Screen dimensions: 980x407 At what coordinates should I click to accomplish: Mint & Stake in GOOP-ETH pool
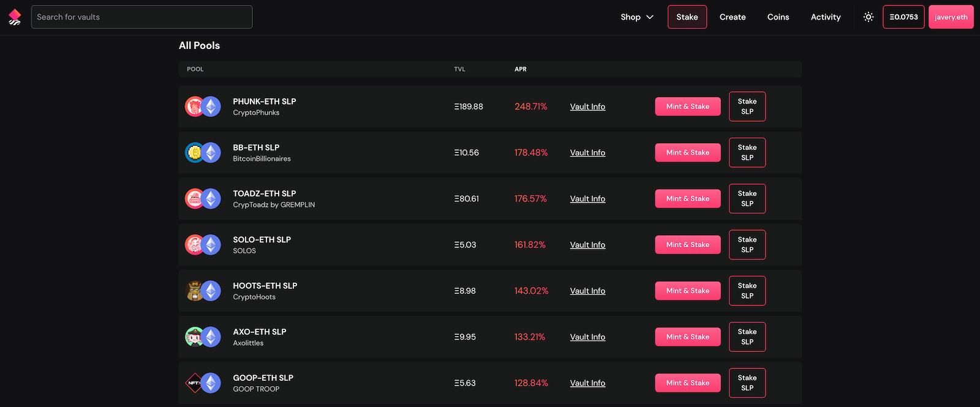[x=688, y=383]
